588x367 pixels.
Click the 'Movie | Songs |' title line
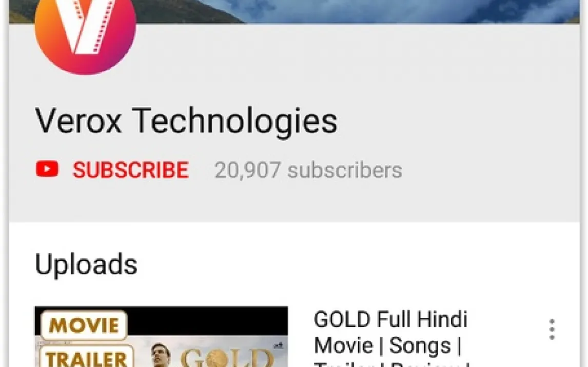pos(388,345)
